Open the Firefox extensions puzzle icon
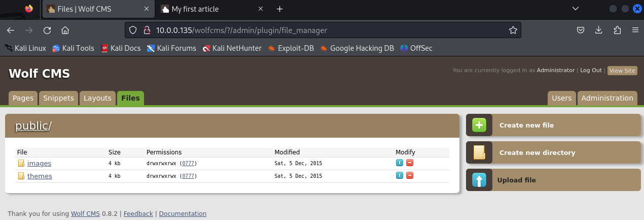 coord(617,30)
